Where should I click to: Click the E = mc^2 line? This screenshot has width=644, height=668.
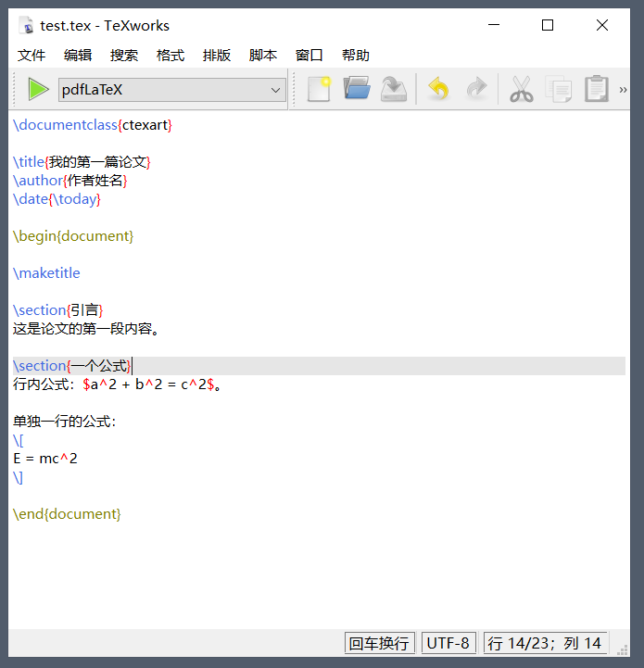[45, 459]
